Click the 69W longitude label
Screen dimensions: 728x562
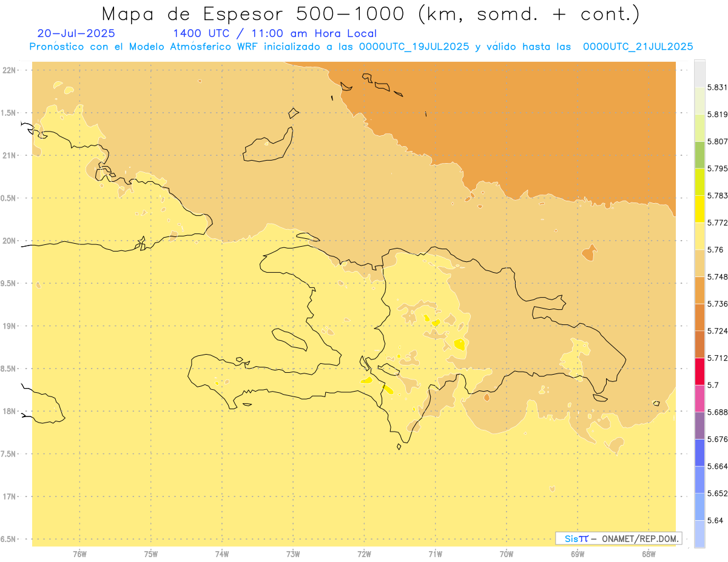click(578, 554)
